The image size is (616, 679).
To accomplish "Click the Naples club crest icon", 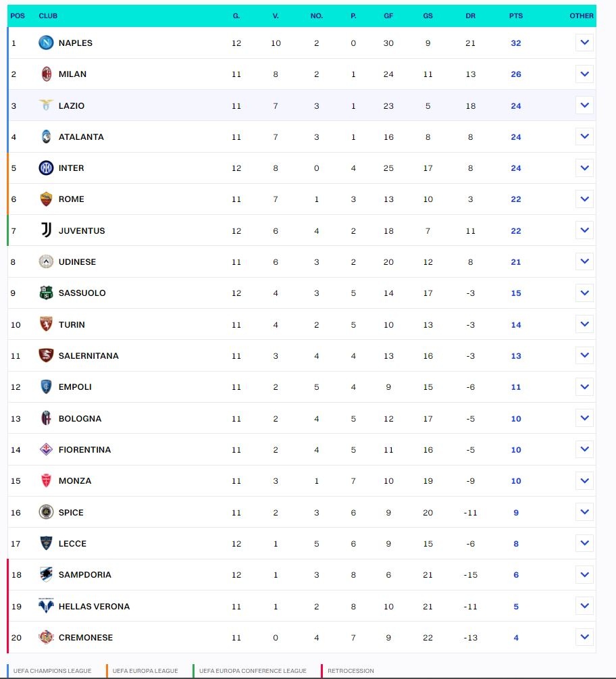I will (46, 43).
